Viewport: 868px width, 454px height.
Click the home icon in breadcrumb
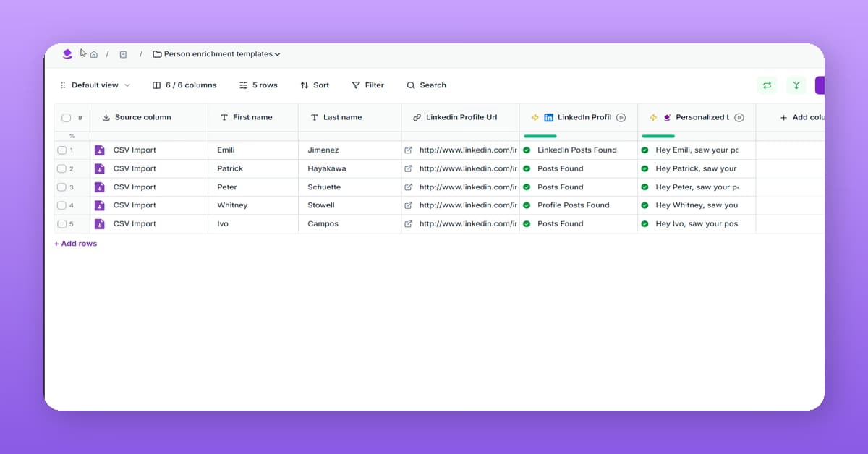click(x=94, y=54)
